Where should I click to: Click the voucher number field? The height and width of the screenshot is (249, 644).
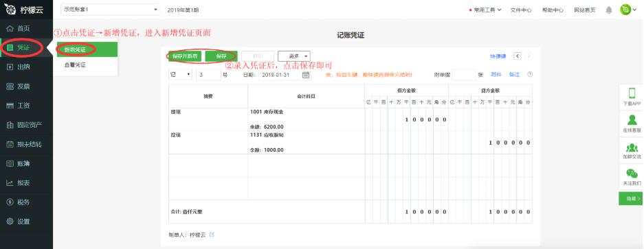click(x=208, y=75)
